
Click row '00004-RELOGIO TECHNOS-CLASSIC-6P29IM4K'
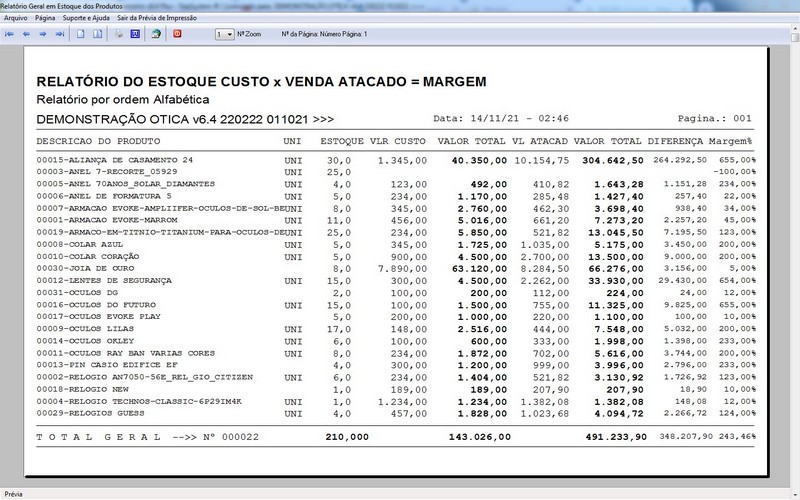[395, 402]
